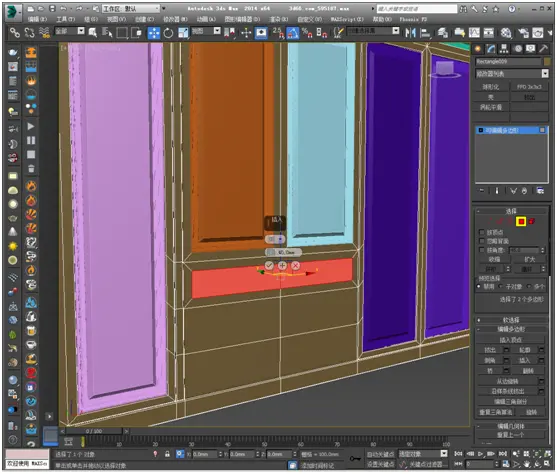This screenshot has width=557, height=474.
Task: Open Render Setup from toolbar
Action: pyautogui.click(x=523, y=33)
